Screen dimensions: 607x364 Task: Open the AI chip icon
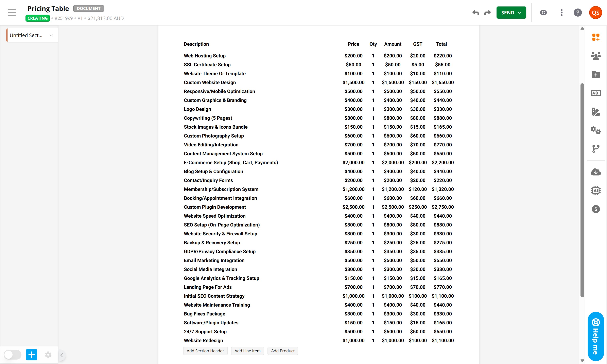click(x=595, y=190)
